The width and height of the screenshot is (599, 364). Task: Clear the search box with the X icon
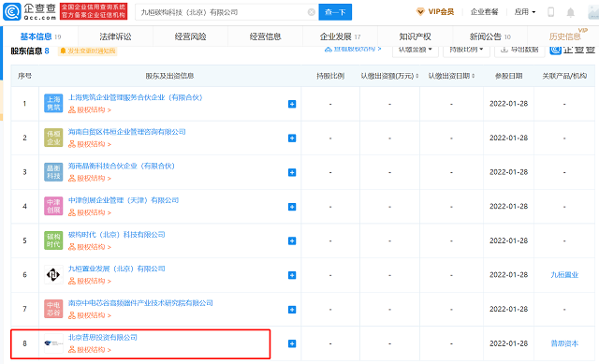(312, 12)
